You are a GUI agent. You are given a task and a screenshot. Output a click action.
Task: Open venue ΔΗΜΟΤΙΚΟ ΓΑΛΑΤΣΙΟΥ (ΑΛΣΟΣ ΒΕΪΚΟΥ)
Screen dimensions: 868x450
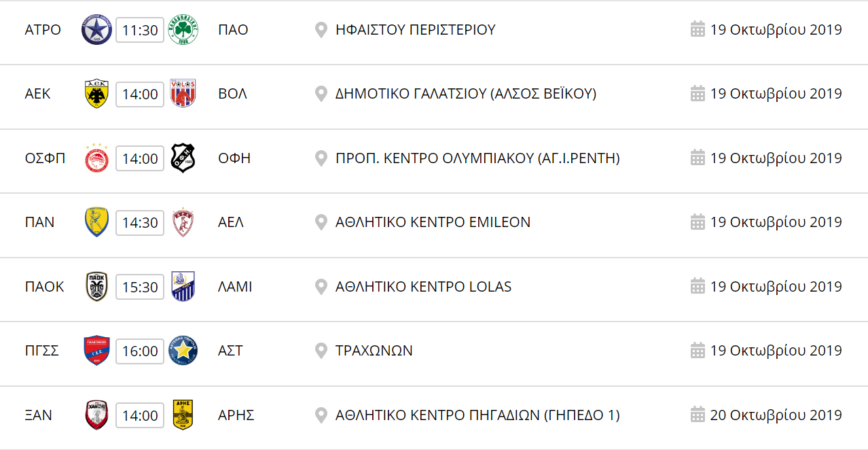click(x=466, y=94)
